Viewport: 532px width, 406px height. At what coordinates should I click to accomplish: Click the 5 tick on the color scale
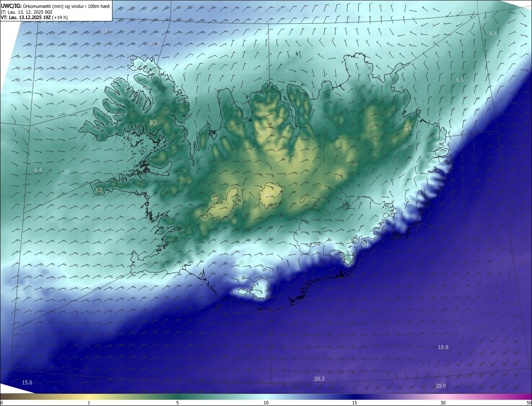coord(177,403)
